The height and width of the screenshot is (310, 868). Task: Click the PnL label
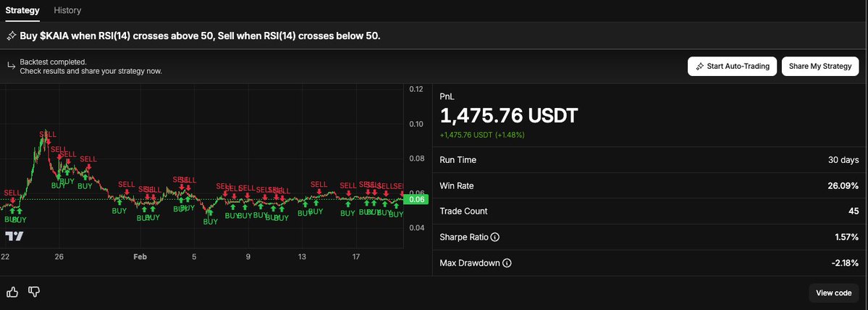(x=446, y=96)
